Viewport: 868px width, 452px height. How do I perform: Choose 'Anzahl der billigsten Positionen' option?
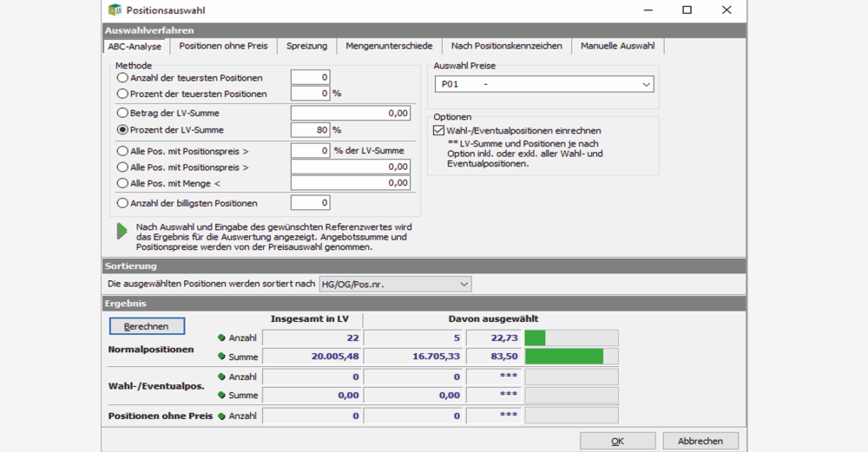click(122, 203)
